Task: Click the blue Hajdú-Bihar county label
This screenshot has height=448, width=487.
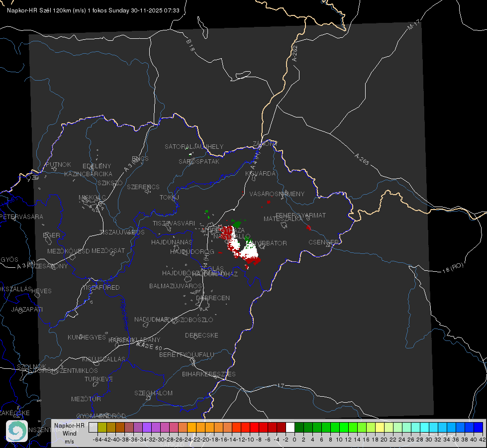Action: pyautogui.click(x=124, y=314)
